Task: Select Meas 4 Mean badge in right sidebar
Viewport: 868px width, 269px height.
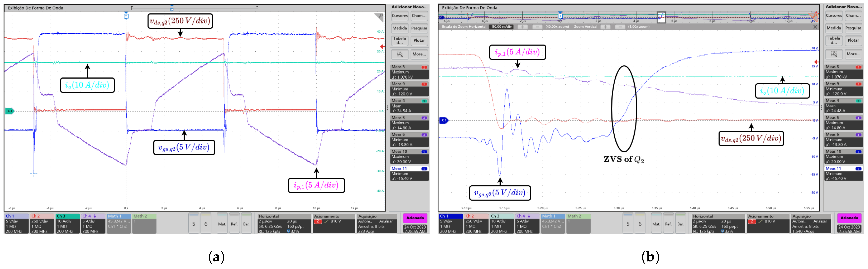Action: pyautogui.click(x=843, y=106)
